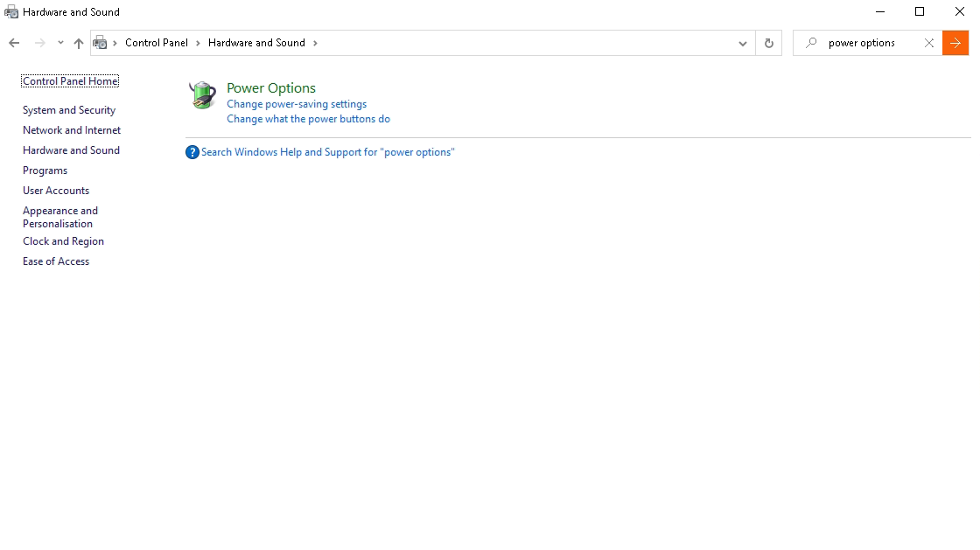
Task: Click the Power Options battery icon
Action: pyautogui.click(x=202, y=95)
